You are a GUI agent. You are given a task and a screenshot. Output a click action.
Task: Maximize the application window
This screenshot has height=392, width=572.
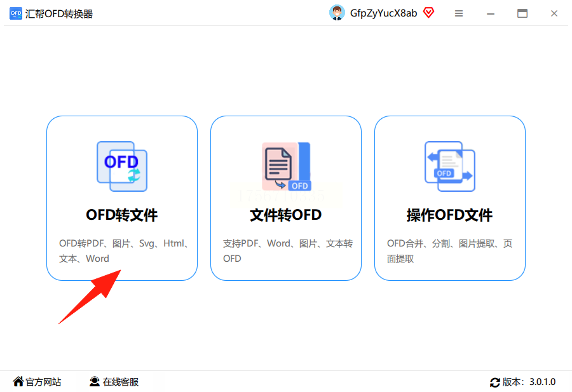[x=522, y=13]
